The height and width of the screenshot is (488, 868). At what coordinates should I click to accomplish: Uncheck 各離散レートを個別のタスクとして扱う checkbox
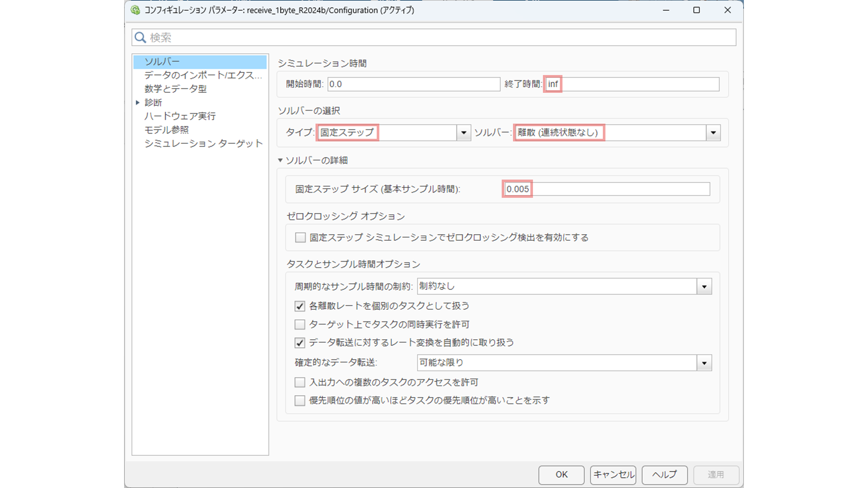(300, 306)
